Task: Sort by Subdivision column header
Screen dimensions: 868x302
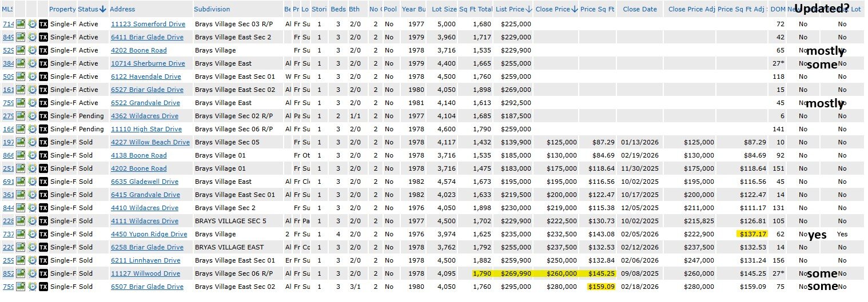Action: 212,9
